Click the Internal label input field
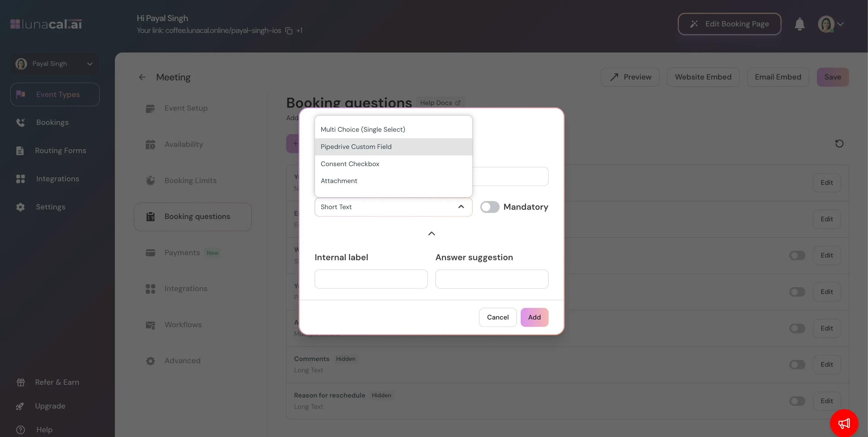Image resolution: width=868 pixels, height=437 pixels. click(x=371, y=279)
